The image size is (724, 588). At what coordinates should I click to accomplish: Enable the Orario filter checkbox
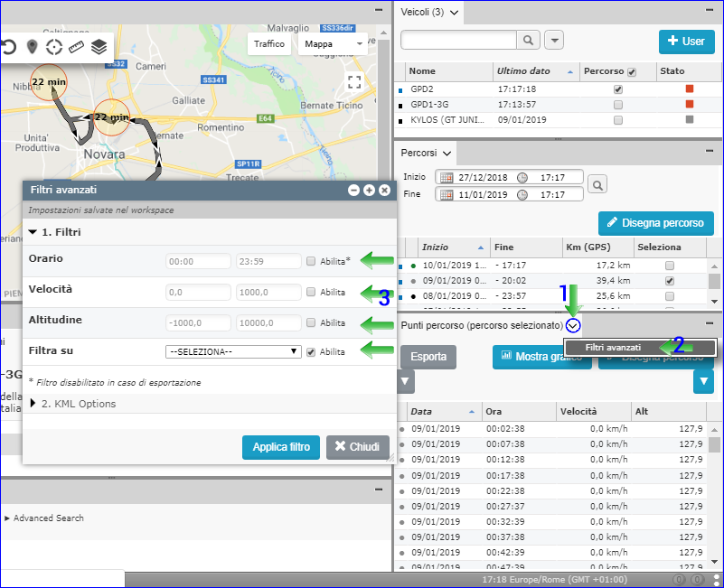(311, 261)
